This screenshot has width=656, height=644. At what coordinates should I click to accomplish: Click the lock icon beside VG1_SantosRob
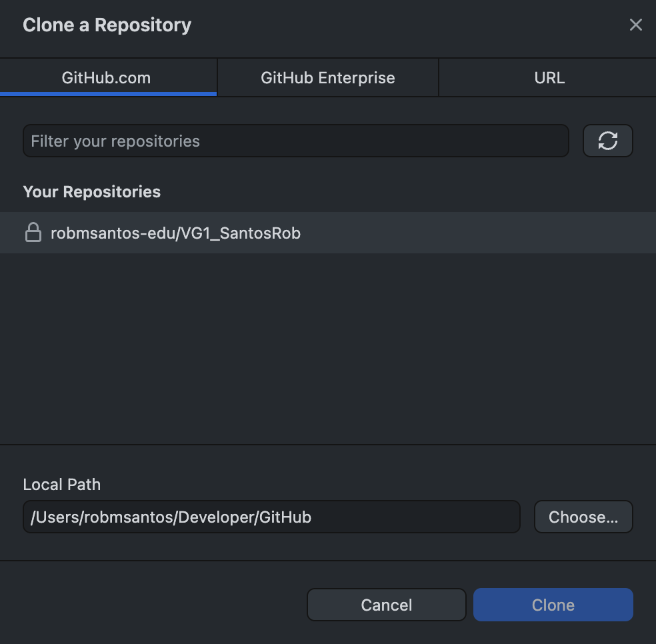(x=33, y=233)
